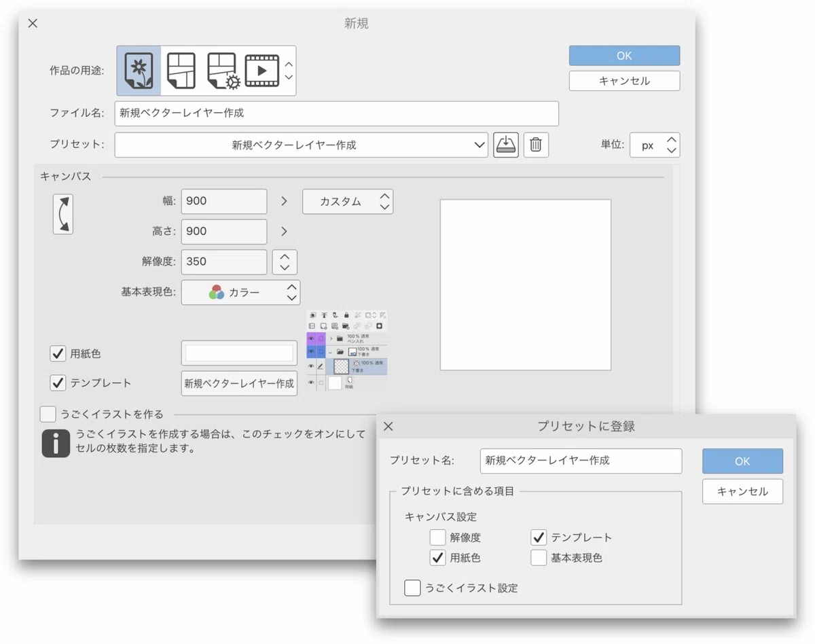This screenshot has height=644, width=815.
Task: Expand the 幅 width arrow
Action: tap(284, 202)
